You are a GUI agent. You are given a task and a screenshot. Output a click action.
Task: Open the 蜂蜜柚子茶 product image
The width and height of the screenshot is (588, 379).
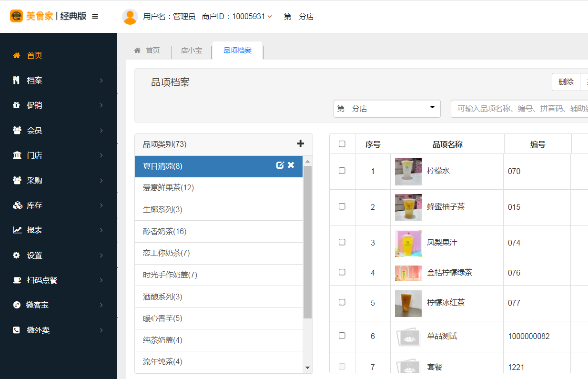coord(408,207)
